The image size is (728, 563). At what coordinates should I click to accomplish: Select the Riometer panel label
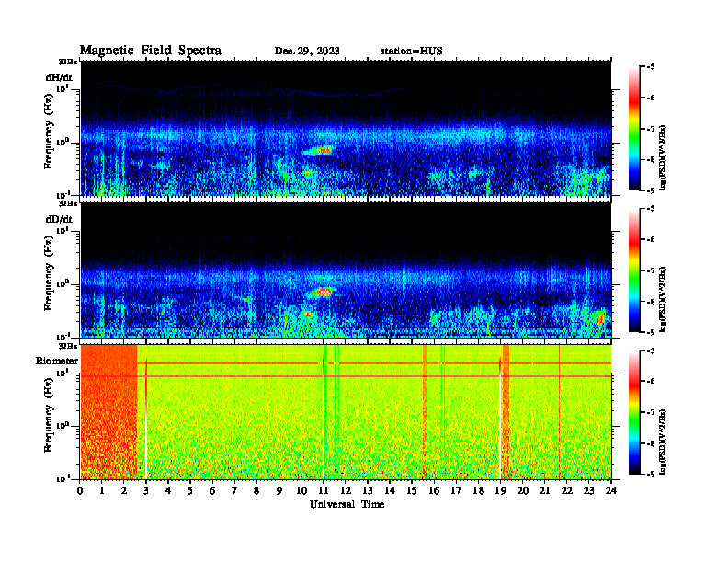(x=57, y=361)
